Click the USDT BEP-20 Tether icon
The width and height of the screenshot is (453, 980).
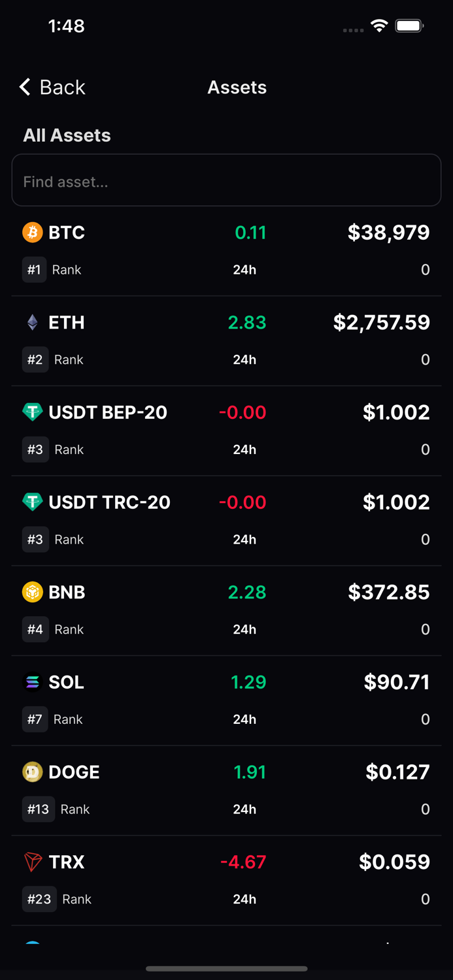pyautogui.click(x=33, y=413)
